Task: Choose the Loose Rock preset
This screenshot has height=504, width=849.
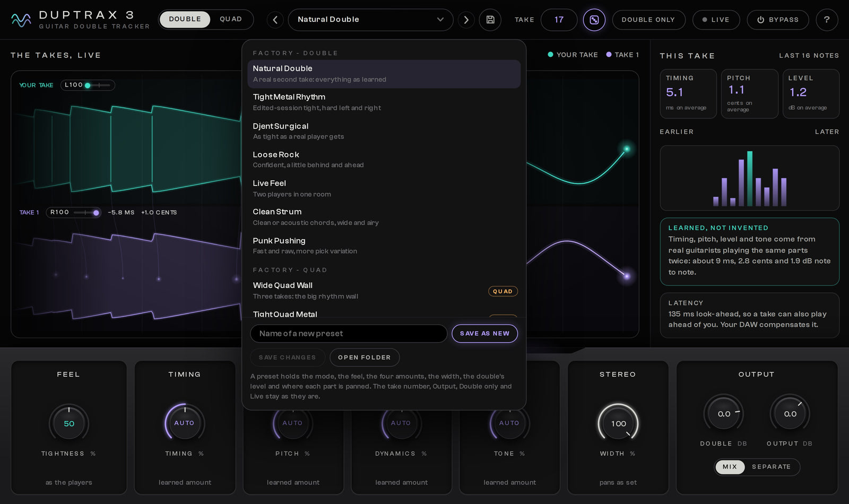Action: click(384, 160)
